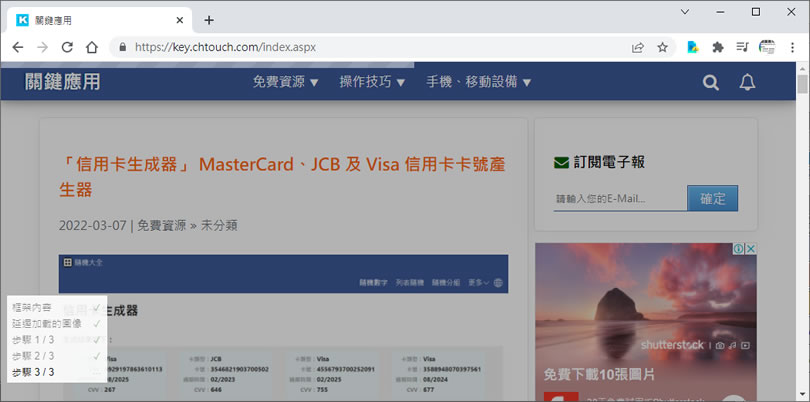Click the share page icon in address bar
Screen dimensions: 810x402
638,48
